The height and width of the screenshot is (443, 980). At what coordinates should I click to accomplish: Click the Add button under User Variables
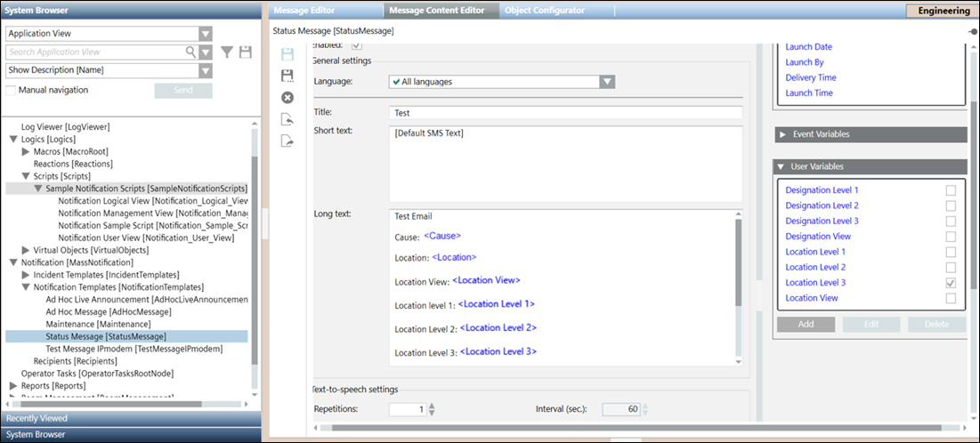806,325
